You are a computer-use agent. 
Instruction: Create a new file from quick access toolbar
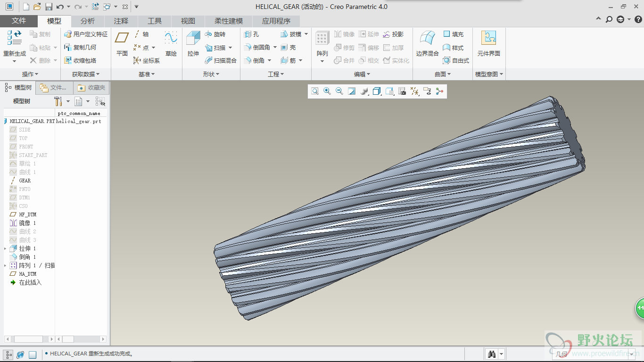tap(26, 7)
